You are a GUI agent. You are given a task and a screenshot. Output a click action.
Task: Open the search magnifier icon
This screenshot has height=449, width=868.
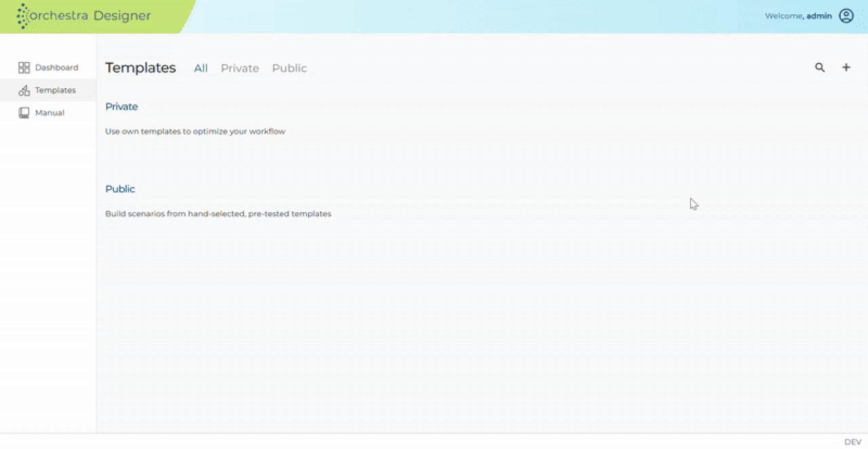point(820,68)
